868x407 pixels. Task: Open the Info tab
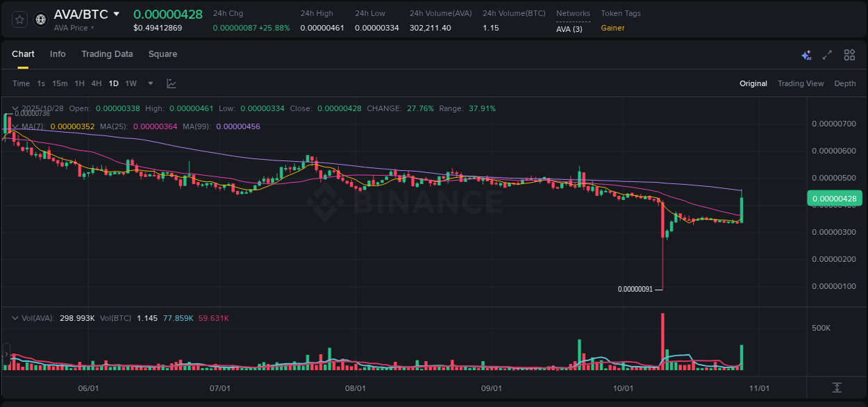click(58, 54)
